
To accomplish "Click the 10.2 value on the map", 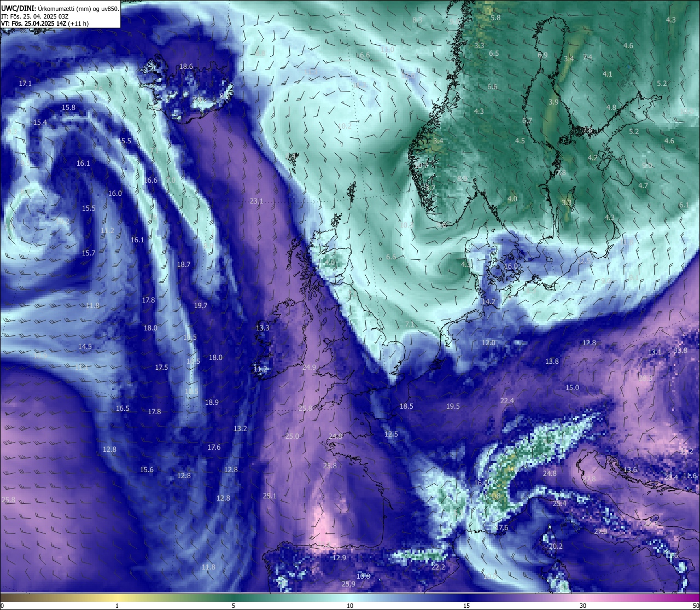I will 345,126.
